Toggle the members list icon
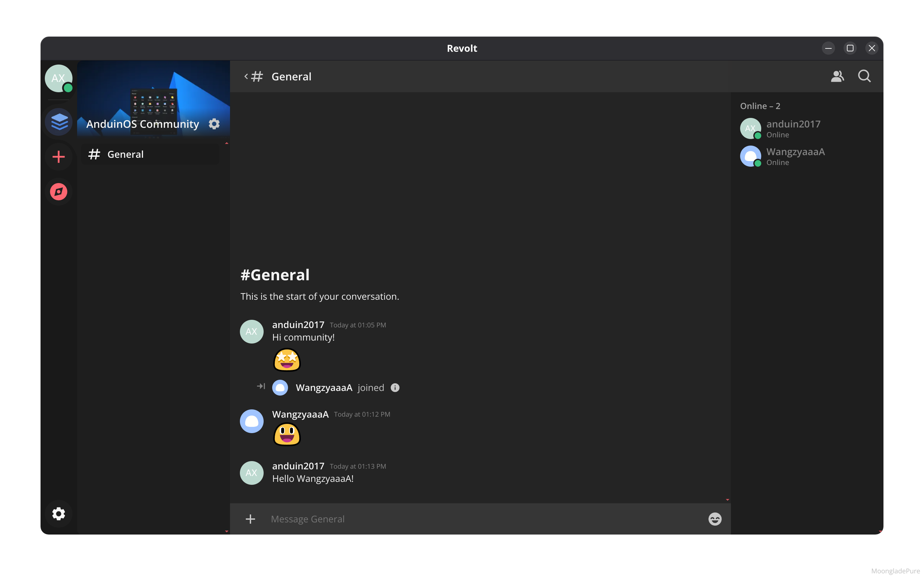924x579 pixels. click(x=837, y=76)
